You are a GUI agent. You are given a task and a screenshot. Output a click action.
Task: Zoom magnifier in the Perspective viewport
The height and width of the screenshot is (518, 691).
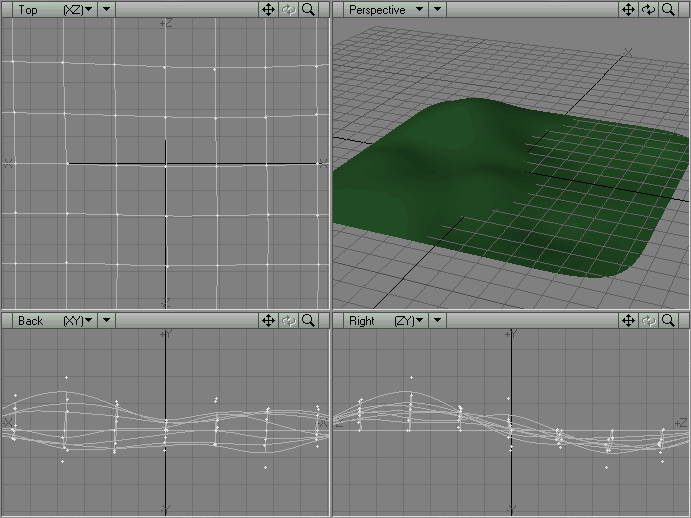click(669, 9)
